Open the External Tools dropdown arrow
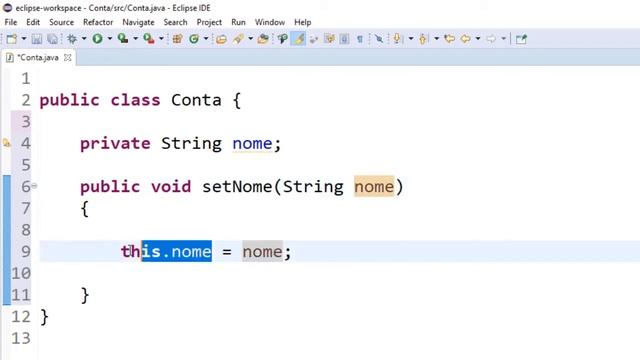640x360 pixels. click(161, 39)
